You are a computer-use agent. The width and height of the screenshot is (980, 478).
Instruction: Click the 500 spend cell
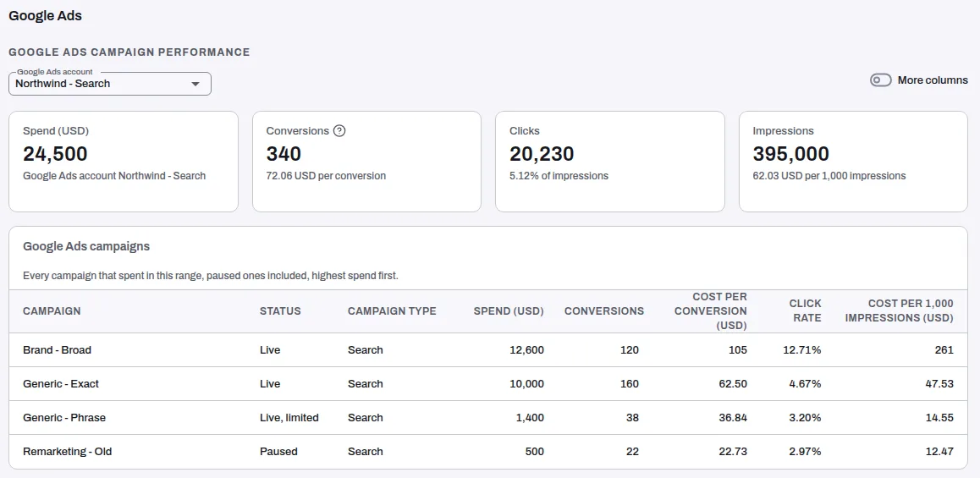[534, 451]
